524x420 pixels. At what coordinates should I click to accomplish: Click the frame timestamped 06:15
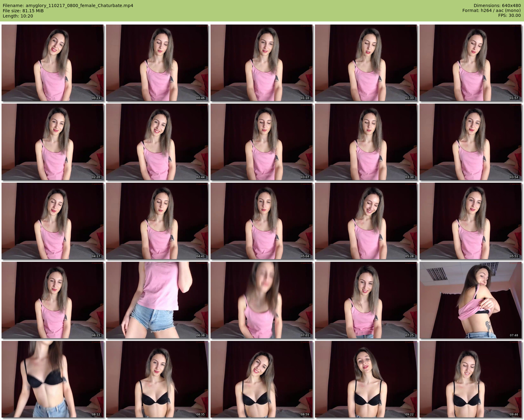pyautogui.click(x=52, y=300)
